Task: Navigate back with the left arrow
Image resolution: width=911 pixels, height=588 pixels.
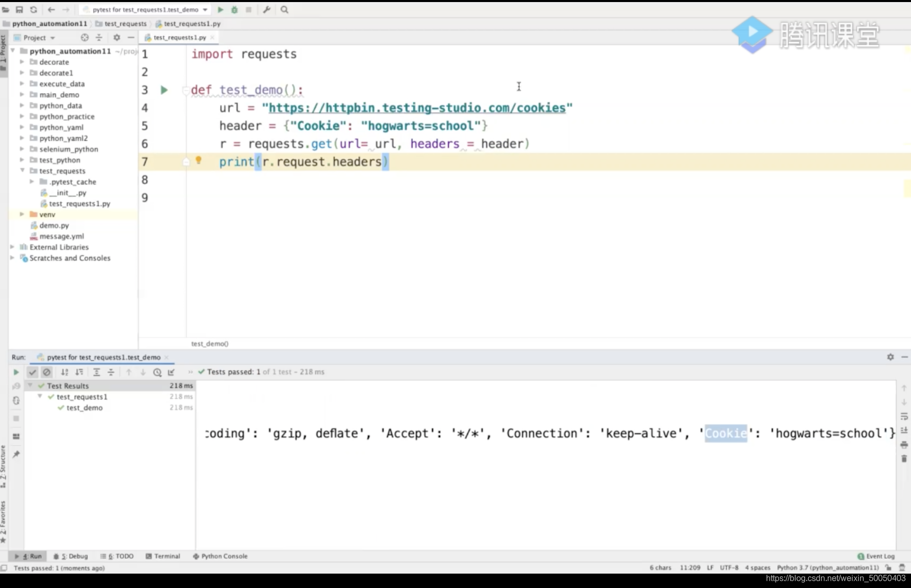Action: click(51, 10)
